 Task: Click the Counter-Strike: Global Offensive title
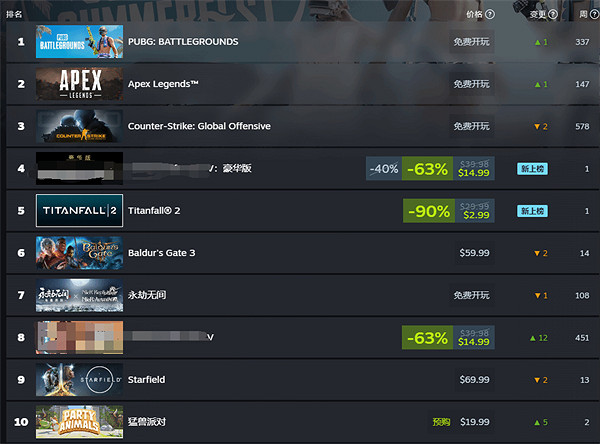[x=199, y=126]
